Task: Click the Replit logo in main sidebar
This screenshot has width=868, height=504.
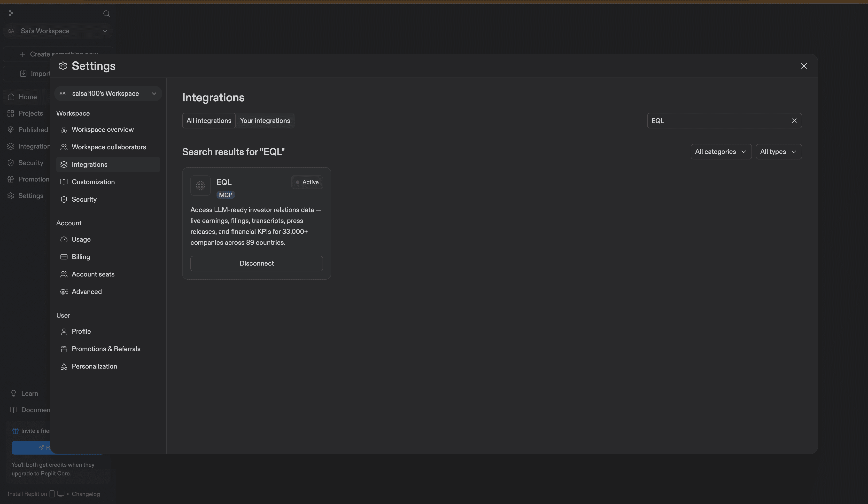Action: click(11, 13)
